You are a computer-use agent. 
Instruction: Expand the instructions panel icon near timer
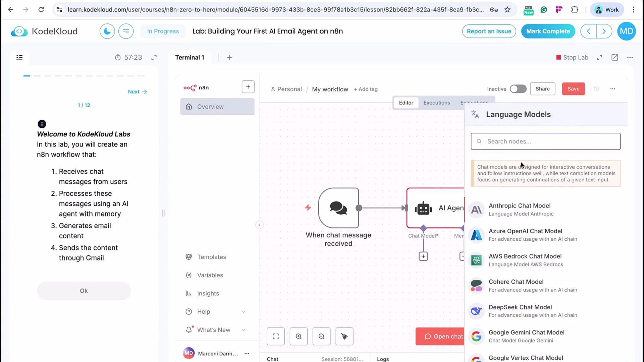154,58
